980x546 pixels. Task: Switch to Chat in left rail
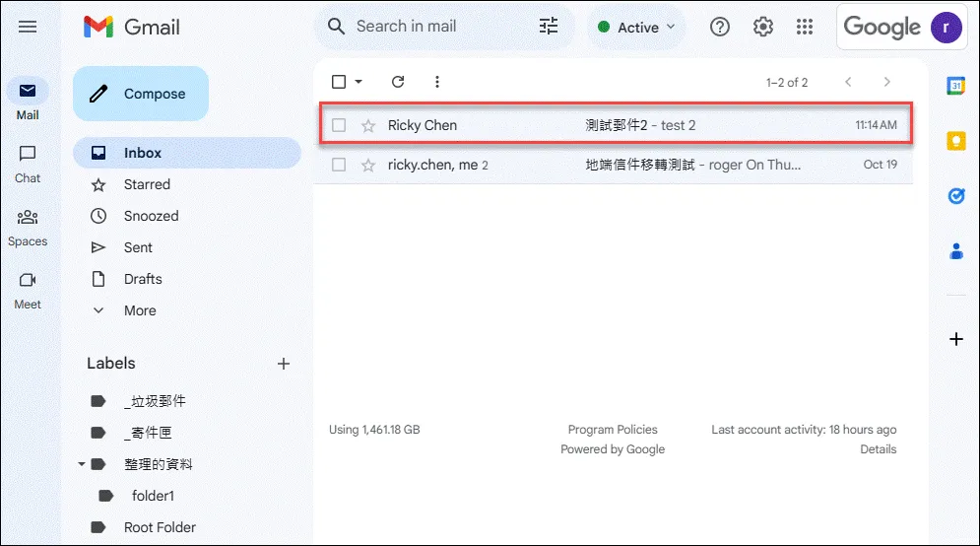point(28,165)
